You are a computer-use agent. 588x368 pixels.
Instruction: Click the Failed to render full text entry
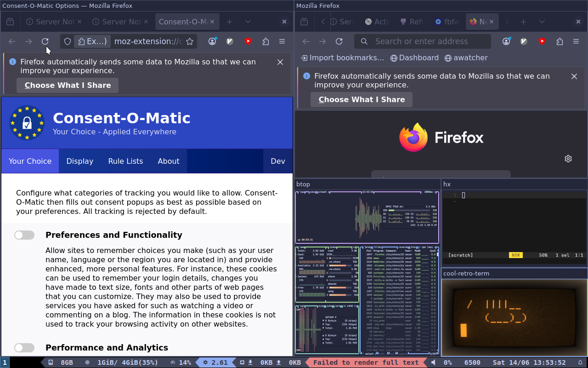366,362
